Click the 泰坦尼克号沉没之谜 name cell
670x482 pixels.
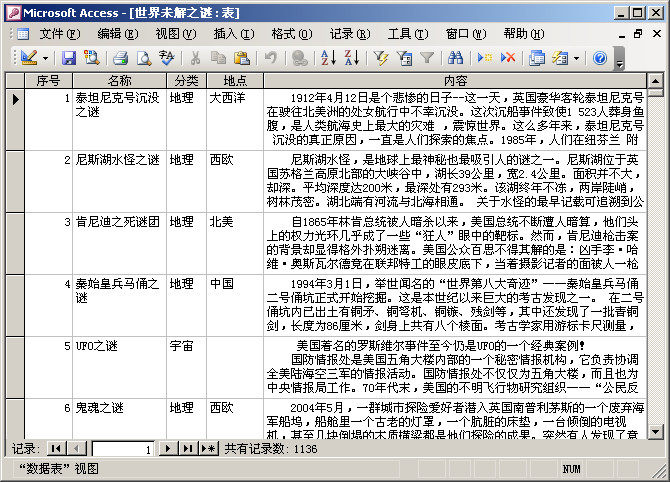119,119
